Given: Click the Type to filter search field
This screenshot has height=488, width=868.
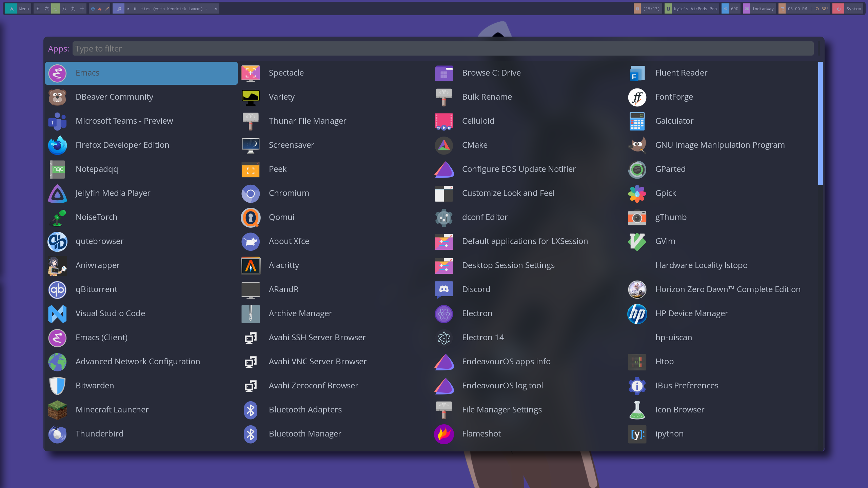Looking at the screenshot, I should (x=442, y=49).
